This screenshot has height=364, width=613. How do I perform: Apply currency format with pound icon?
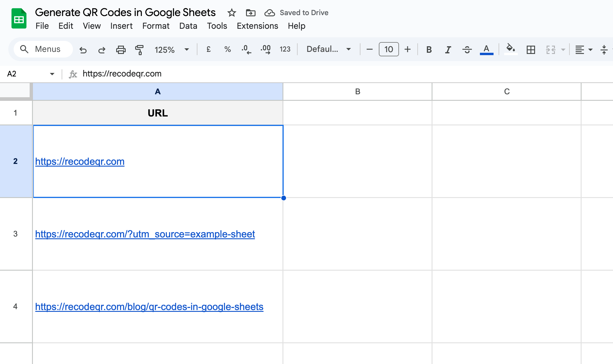click(208, 50)
